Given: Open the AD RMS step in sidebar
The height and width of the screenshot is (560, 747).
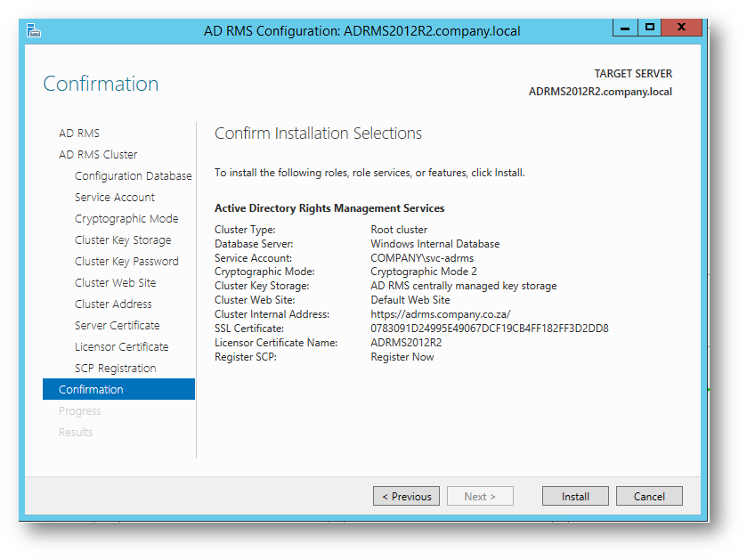Looking at the screenshot, I should pyautogui.click(x=79, y=134).
